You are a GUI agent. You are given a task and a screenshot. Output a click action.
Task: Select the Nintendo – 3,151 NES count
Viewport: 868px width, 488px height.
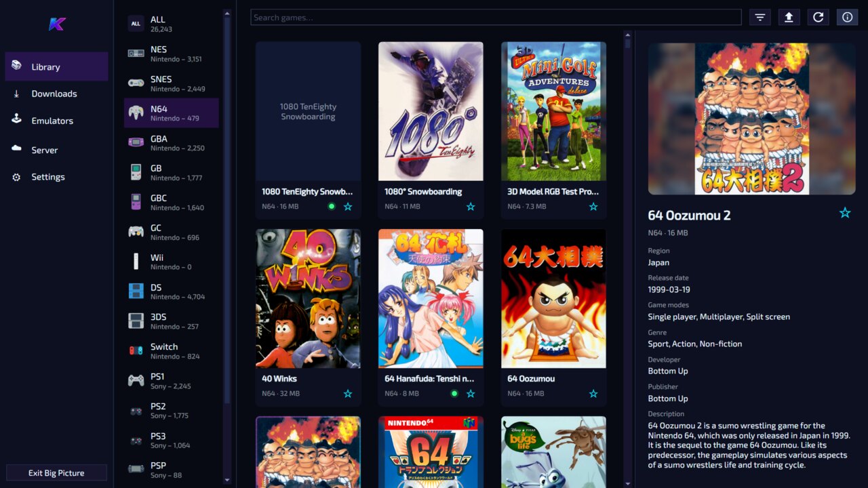[176, 60]
